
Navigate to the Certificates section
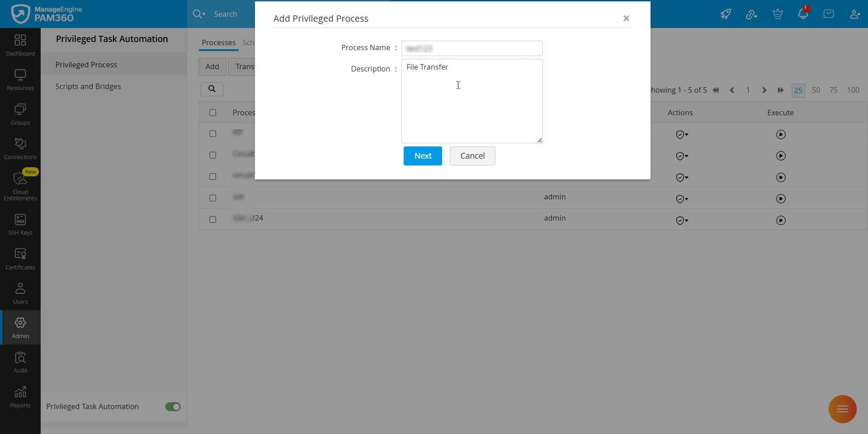[x=20, y=258]
